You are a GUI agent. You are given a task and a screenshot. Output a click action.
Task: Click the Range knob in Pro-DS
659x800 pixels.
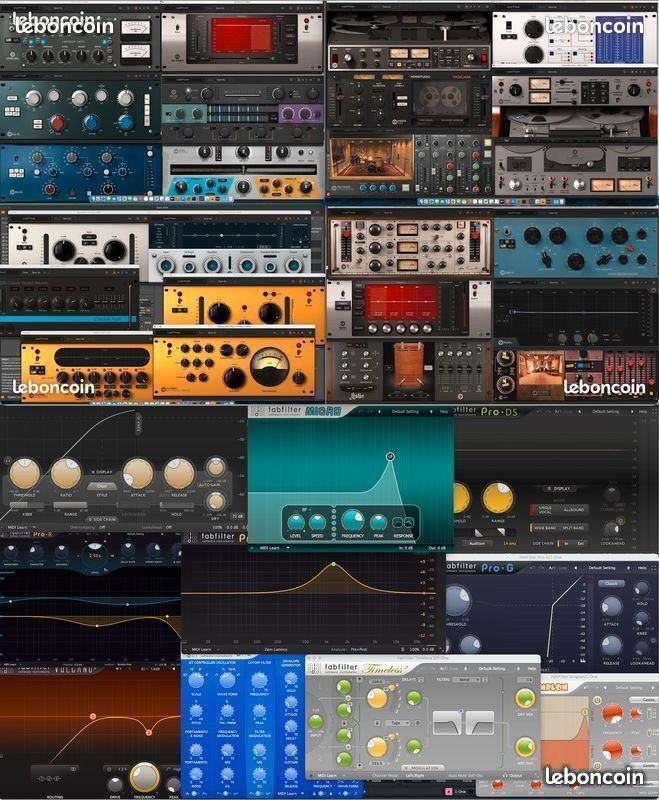498,497
